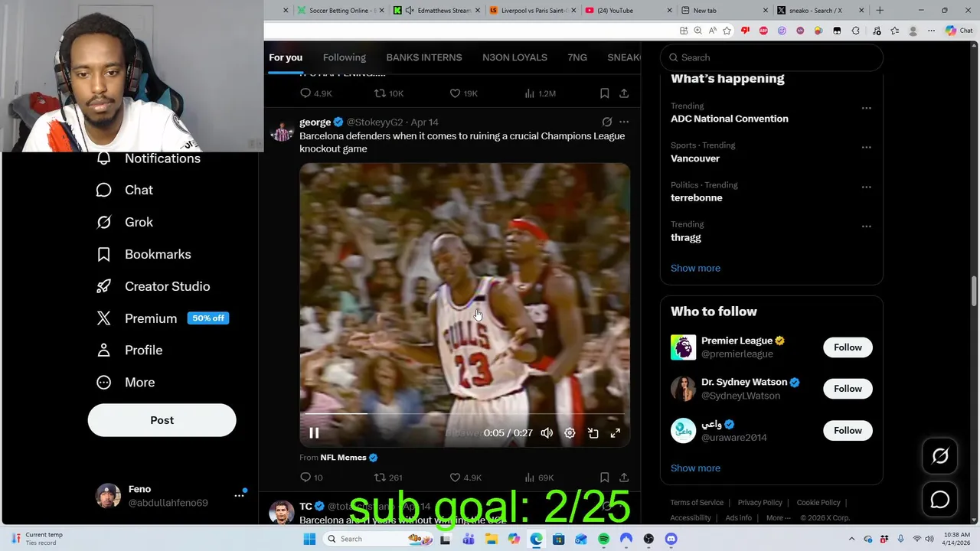Open Privacy Policy footer link
This screenshot has width=980, height=551.
point(759,503)
